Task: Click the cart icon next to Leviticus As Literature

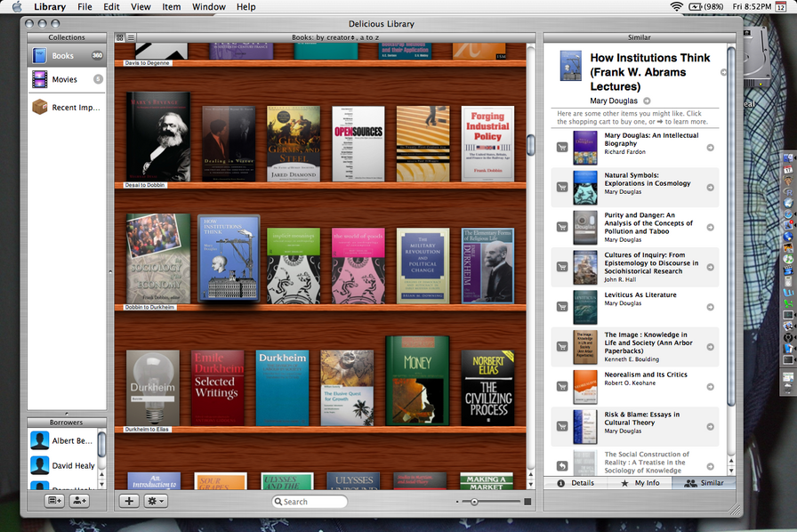Action: [562, 306]
